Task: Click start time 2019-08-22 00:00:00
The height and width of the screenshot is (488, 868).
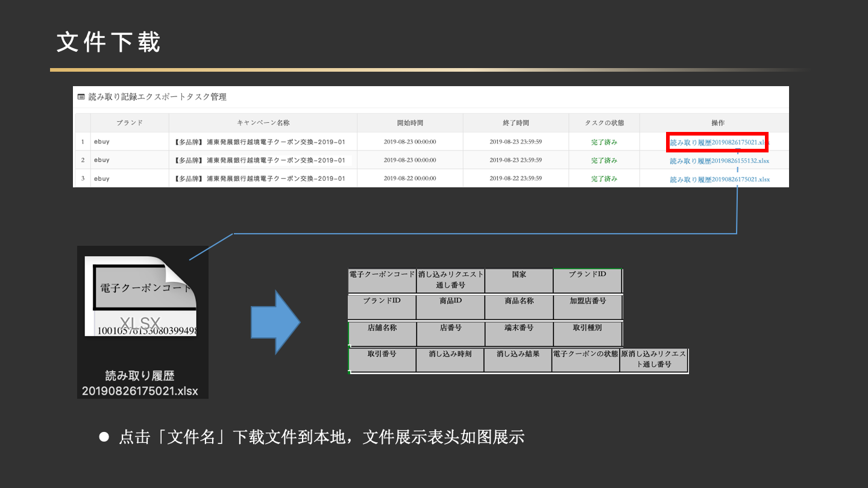Action: (x=410, y=179)
